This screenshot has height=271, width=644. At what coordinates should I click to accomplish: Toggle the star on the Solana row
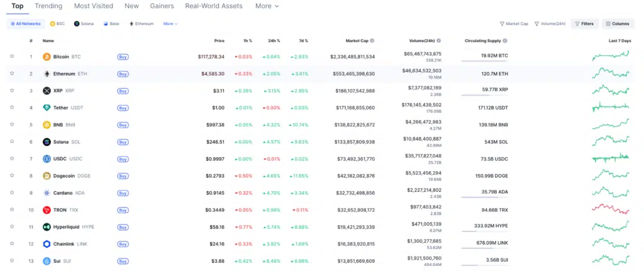(12, 141)
